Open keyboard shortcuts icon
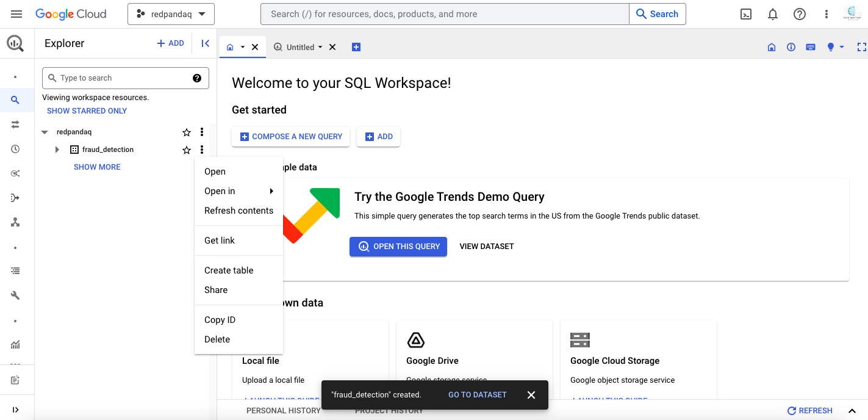Image resolution: width=868 pixels, height=420 pixels. (x=811, y=47)
